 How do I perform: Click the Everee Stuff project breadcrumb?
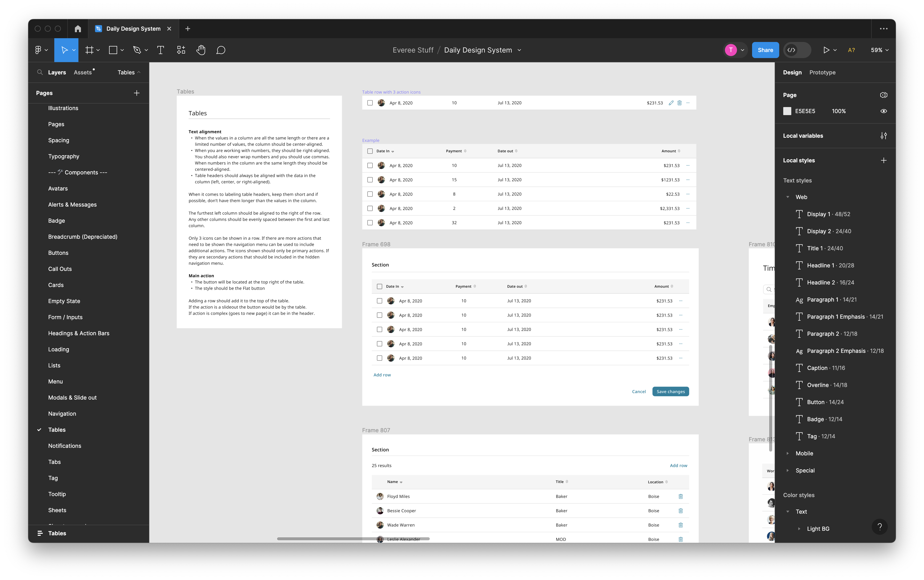point(413,50)
